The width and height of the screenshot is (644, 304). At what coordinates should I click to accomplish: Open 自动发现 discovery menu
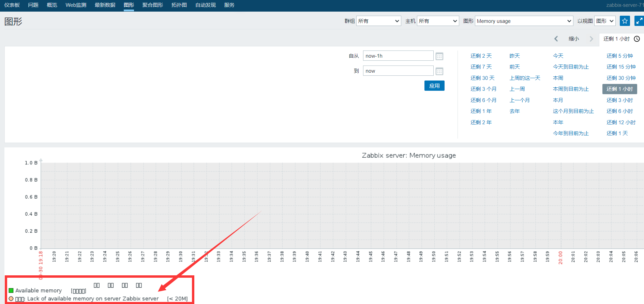(x=206, y=5)
